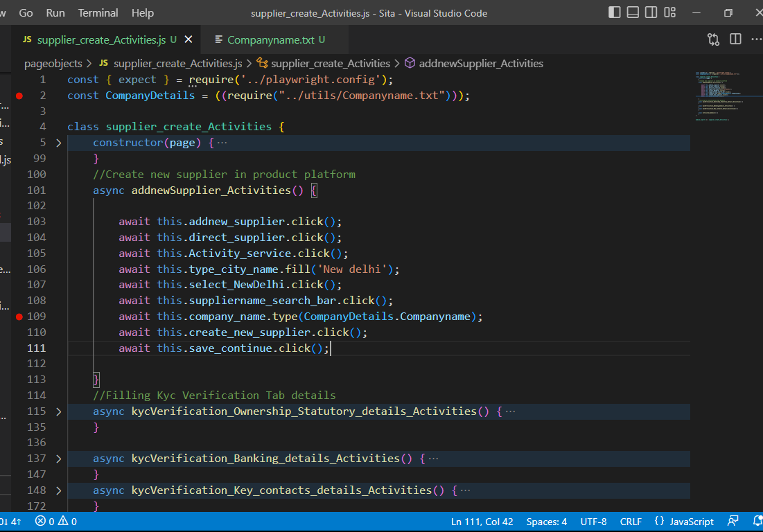Select JavaScript language mode
The width and height of the screenshot is (763, 532).
(692, 522)
